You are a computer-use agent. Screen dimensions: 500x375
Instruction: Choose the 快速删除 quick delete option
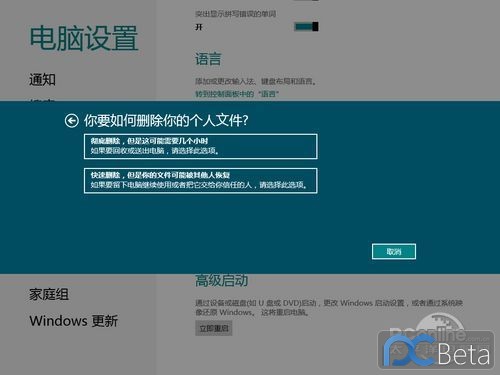tap(200, 181)
